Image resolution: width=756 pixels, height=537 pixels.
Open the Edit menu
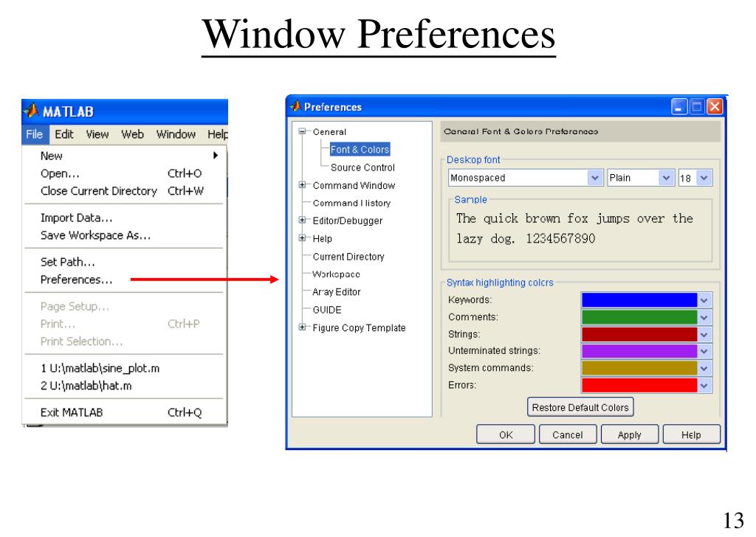point(64,134)
